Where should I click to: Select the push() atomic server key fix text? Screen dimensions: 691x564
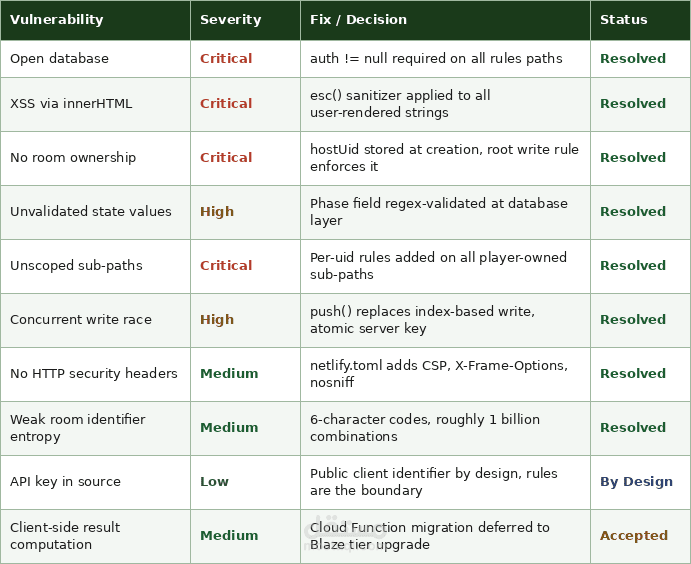[x=422, y=320]
